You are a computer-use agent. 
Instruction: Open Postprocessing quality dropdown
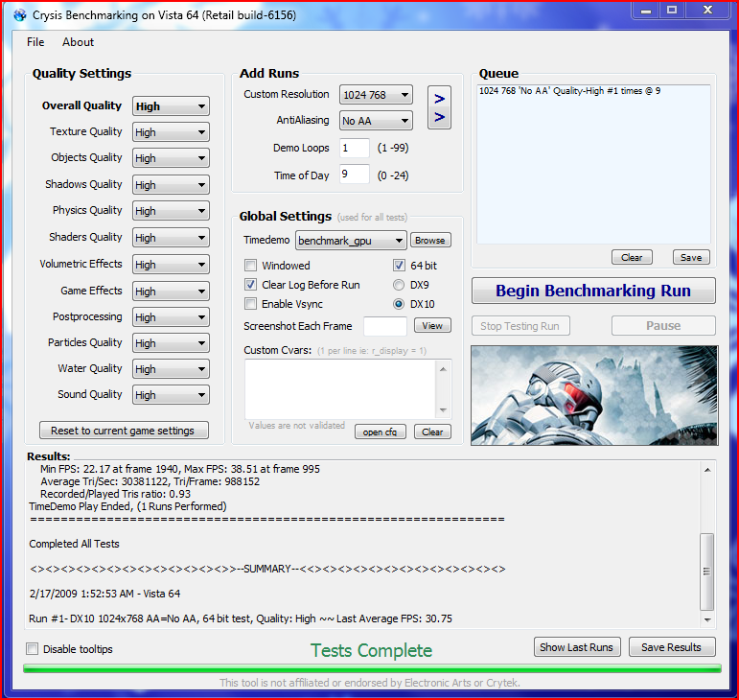[171, 317]
